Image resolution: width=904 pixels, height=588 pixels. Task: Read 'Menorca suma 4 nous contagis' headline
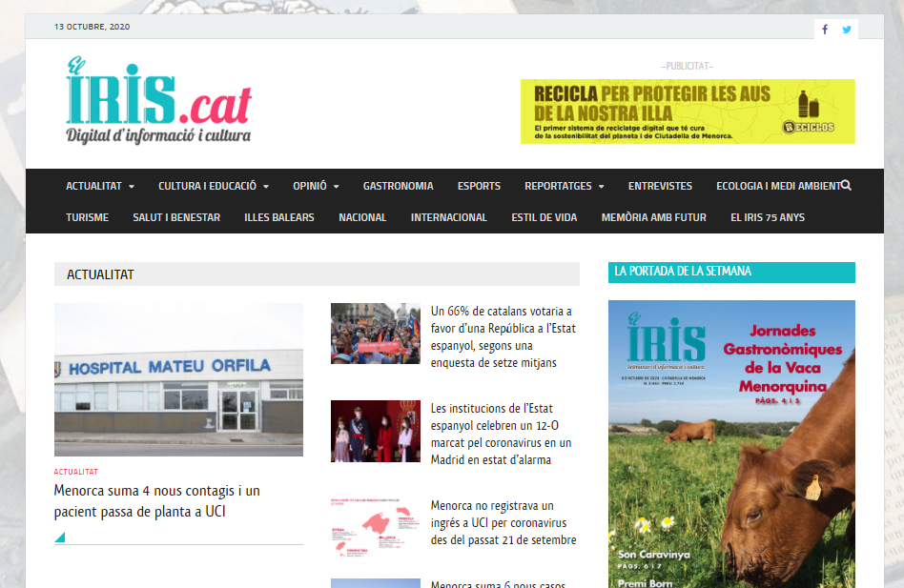(x=156, y=501)
